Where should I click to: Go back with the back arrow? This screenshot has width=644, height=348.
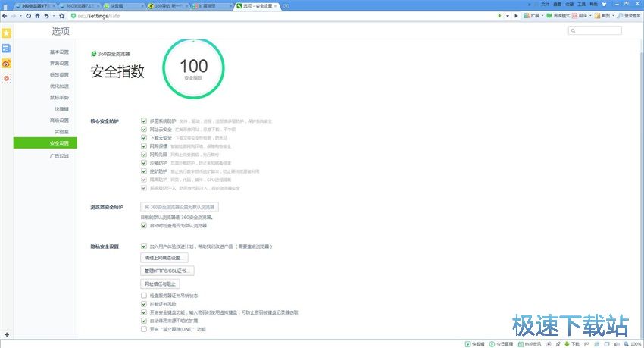[x=5, y=16]
